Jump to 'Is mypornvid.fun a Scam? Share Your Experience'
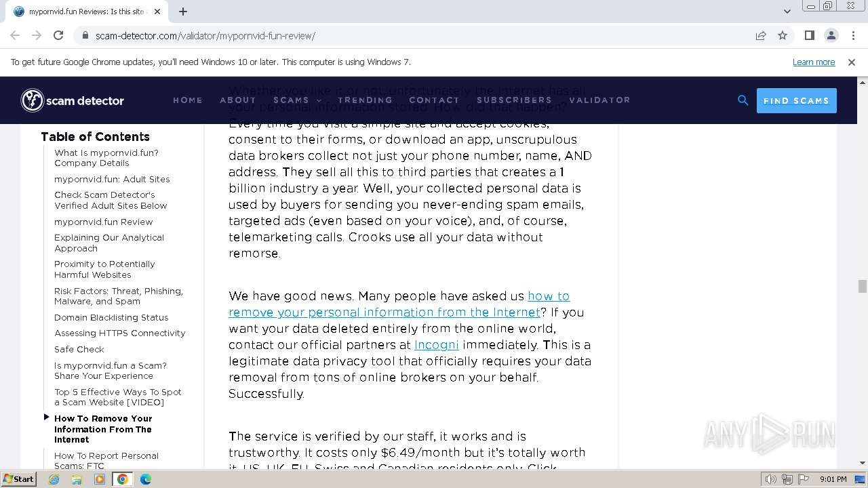 (111, 371)
